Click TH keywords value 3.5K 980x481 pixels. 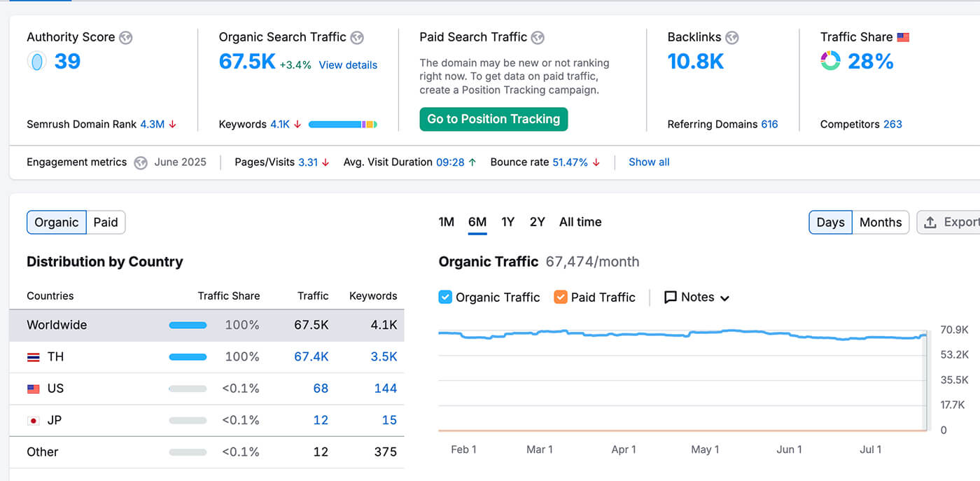(x=384, y=357)
